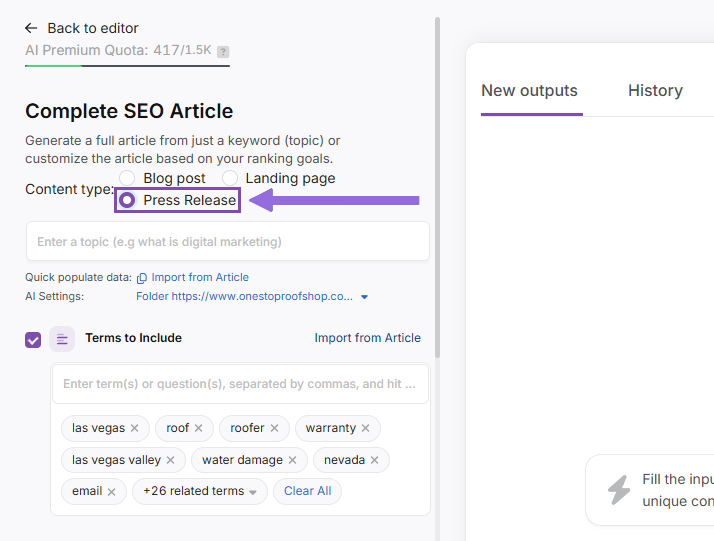Image resolution: width=714 pixels, height=541 pixels.
Task: Switch to the History tab
Action: click(655, 91)
